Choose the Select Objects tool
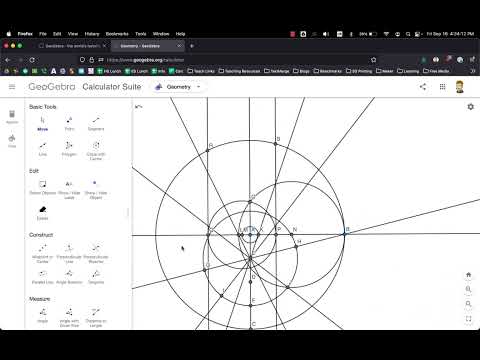The image size is (480, 360). 43,187
